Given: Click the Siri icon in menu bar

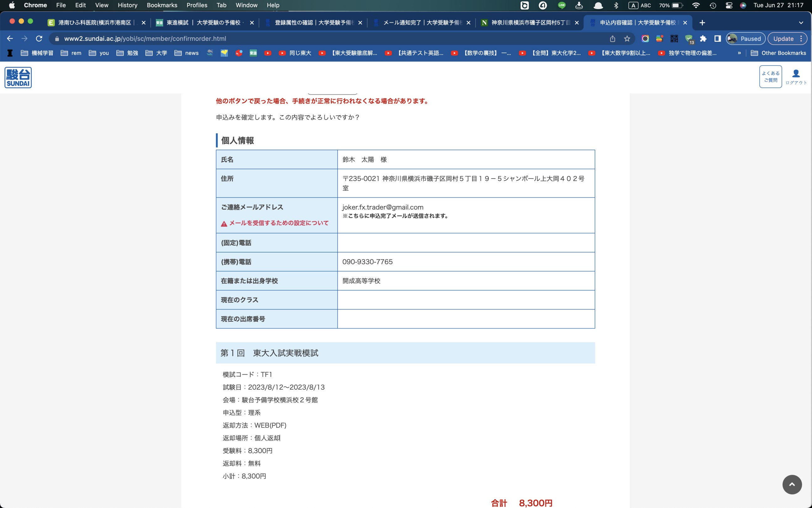Looking at the screenshot, I should click(743, 5).
